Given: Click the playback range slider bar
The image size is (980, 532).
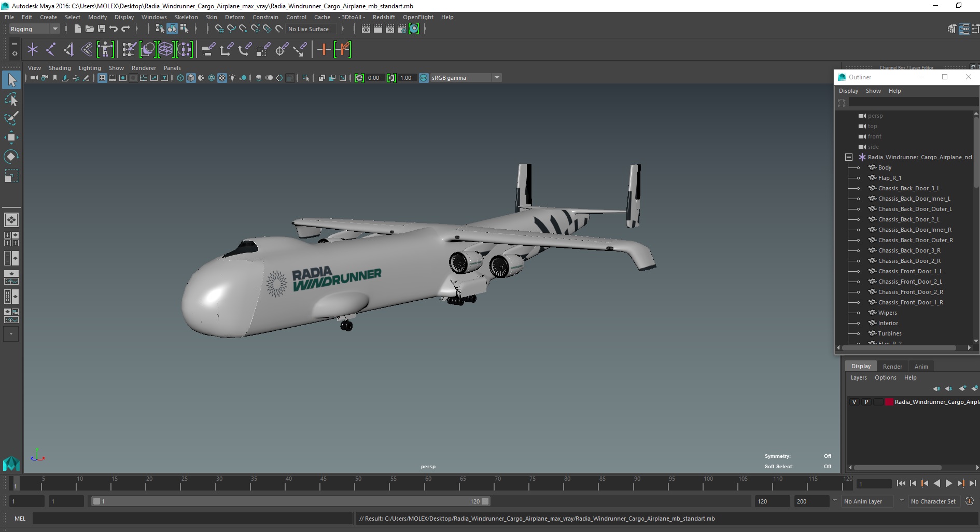Looking at the screenshot, I should 290,501.
